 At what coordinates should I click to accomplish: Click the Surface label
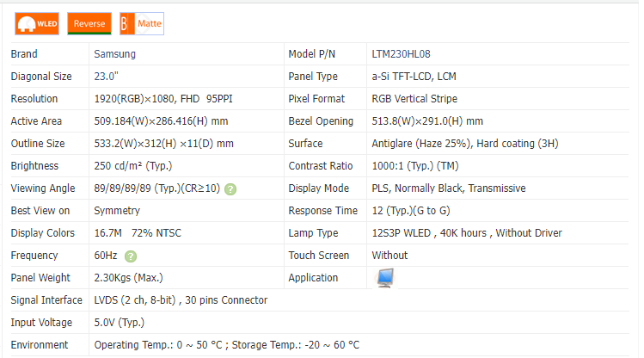click(305, 144)
